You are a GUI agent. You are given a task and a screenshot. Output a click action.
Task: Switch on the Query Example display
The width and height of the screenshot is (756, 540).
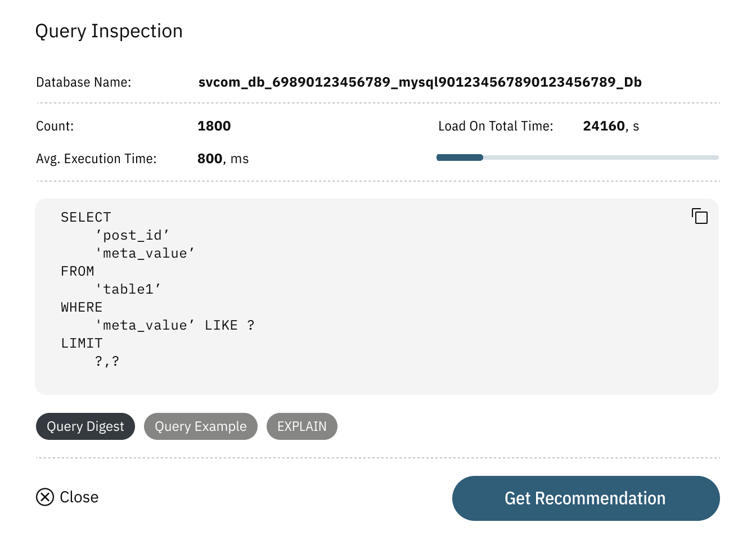coord(201,426)
